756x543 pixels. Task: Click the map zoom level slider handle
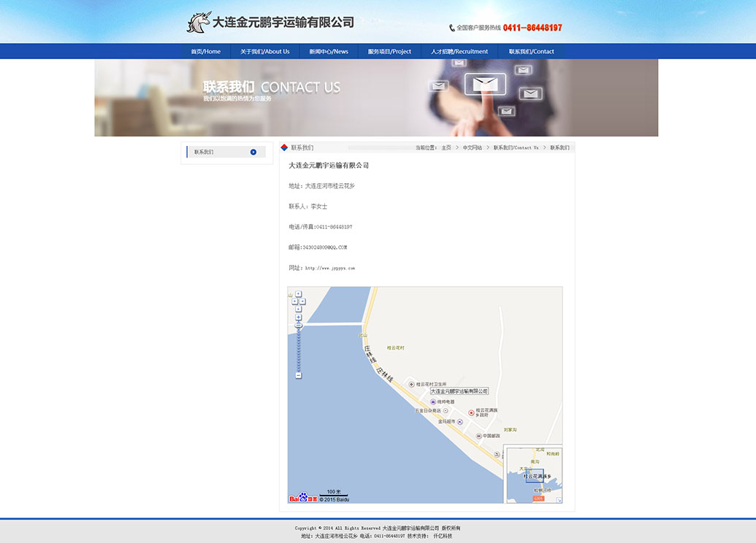pyautogui.click(x=298, y=325)
